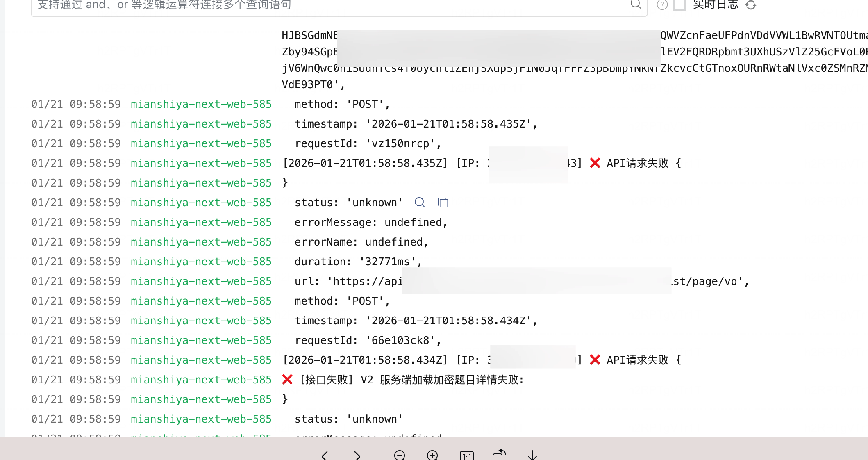Click the refresh logs icon
This screenshot has width=868, height=460.
(750, 5)
